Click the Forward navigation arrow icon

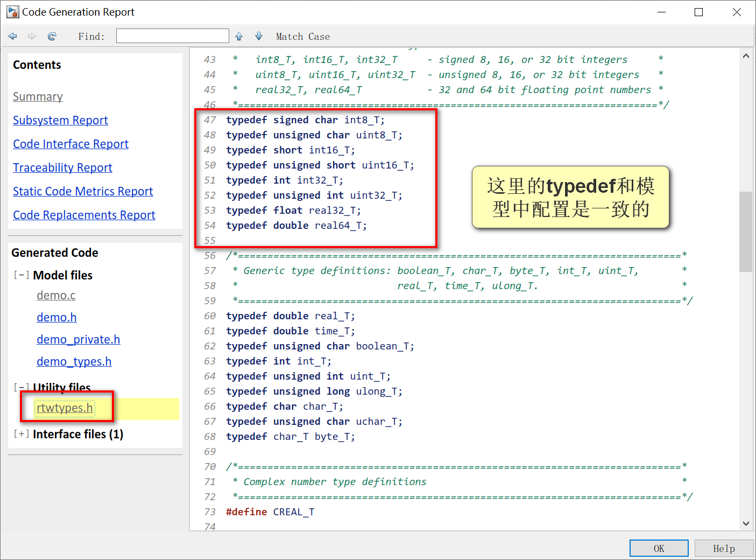coord(32,36)
